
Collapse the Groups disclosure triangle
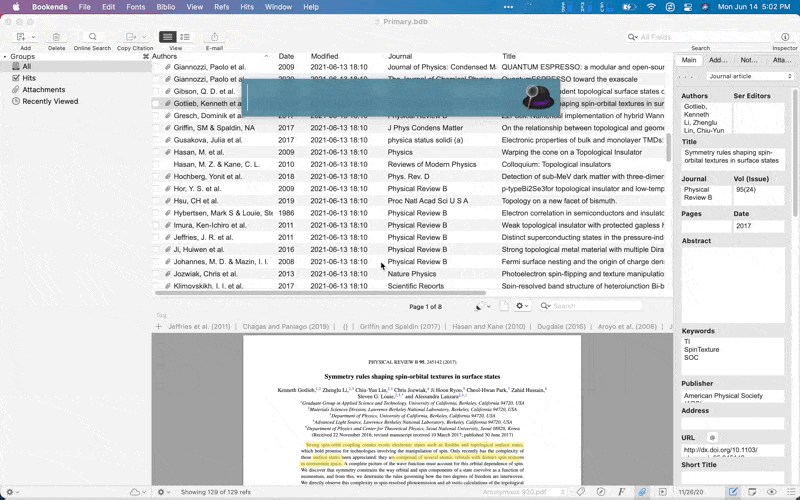point(5,56)
